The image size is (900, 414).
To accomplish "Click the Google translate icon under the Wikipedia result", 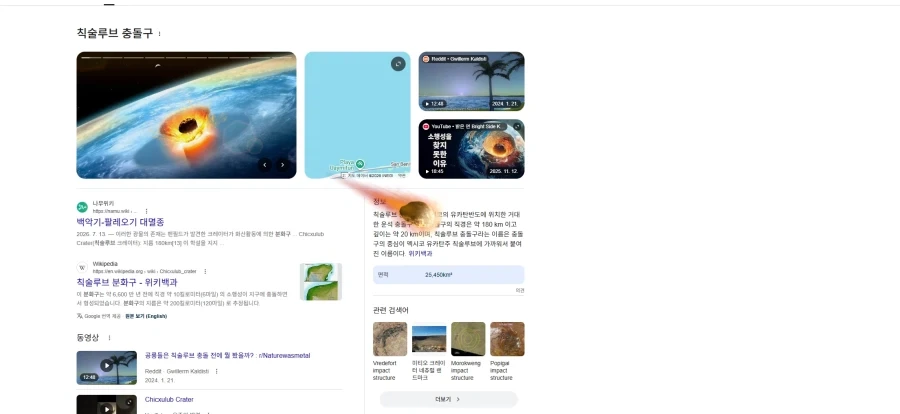I will click(x=79, y=316).
